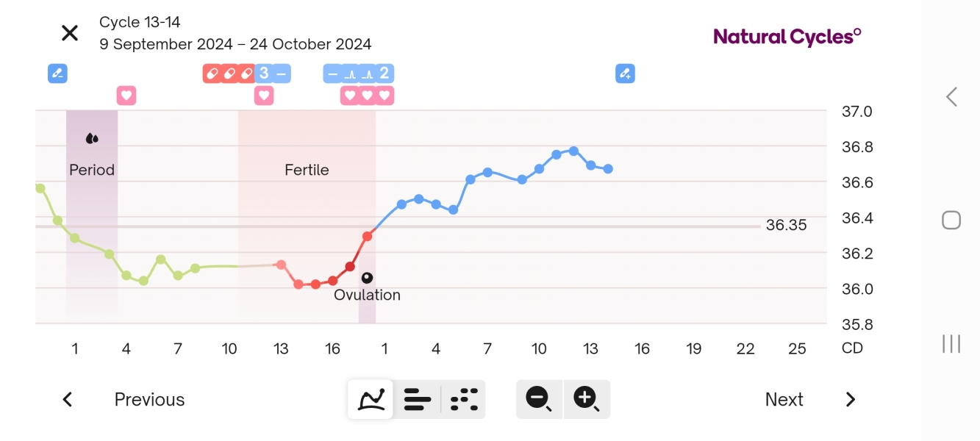Open the positive ovulation test peak icon
The image size is (980, 441).
351,73
